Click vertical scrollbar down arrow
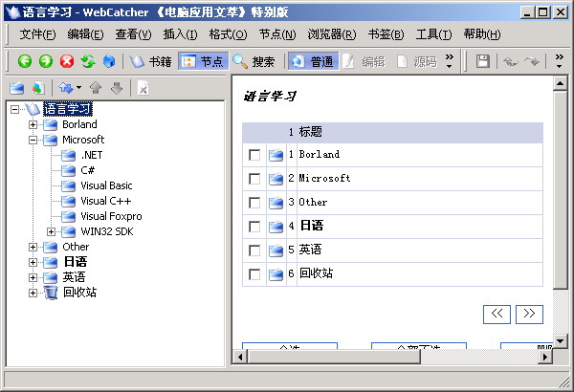 point(560,341)
